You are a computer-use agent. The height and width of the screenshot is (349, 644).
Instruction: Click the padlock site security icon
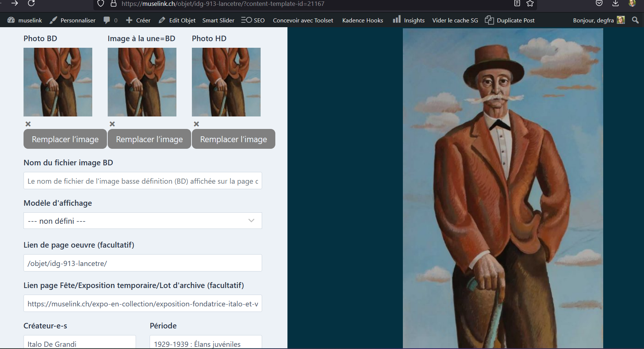(x=114, y=4)
